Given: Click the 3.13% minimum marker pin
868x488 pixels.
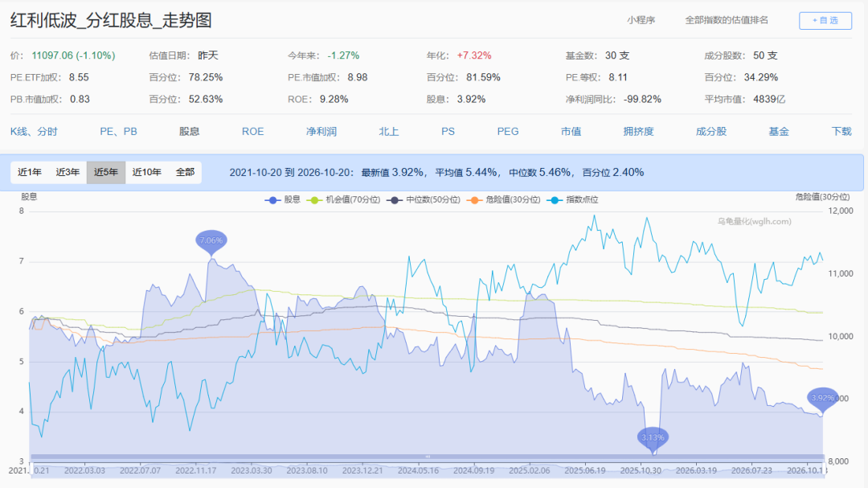Looking at the screenshot, I should 653,439.
